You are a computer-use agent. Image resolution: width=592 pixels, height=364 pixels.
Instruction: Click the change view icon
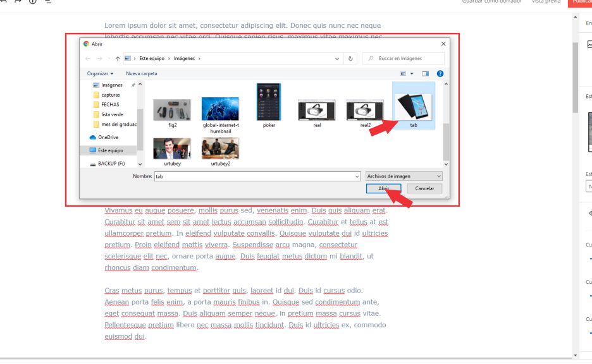tap(404, 73)
